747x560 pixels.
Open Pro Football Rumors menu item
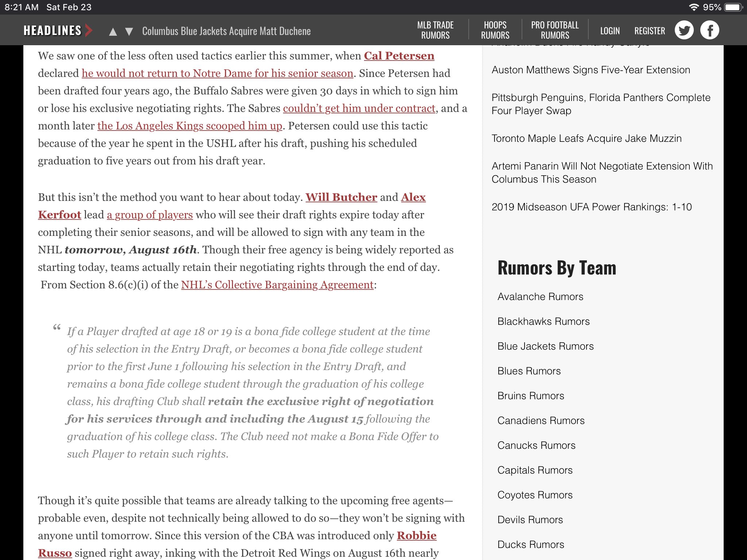click(555, 30)
